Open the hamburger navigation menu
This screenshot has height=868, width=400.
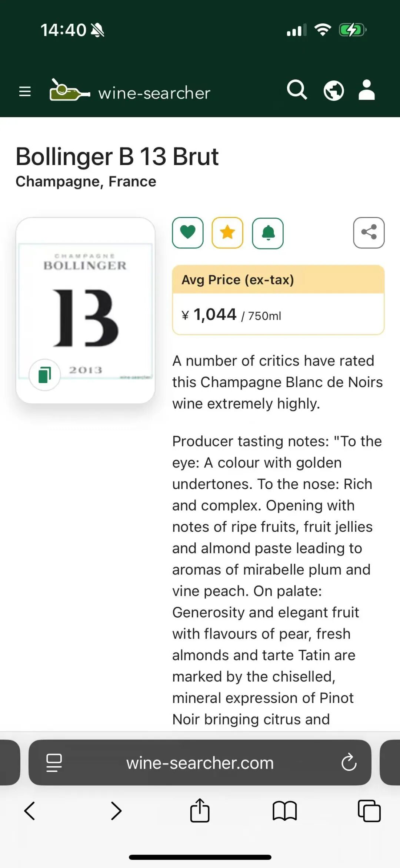pyautogui.click(x=25, y=91)
